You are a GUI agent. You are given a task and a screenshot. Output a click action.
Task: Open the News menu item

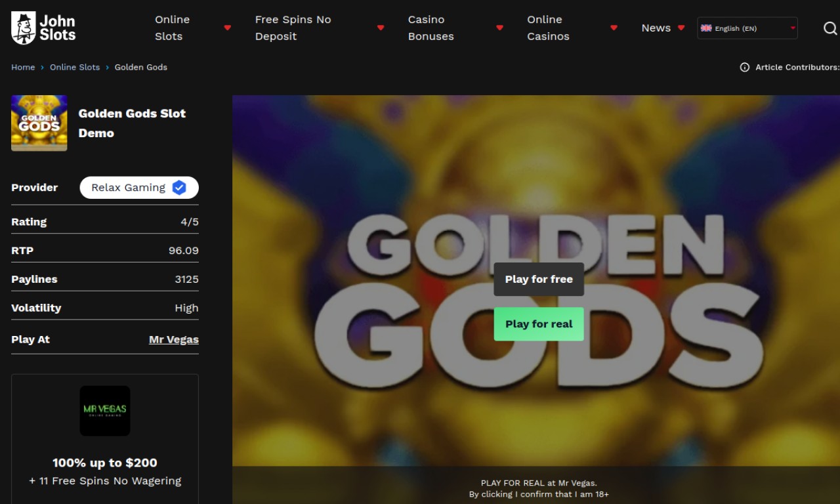tap(656, 28)
